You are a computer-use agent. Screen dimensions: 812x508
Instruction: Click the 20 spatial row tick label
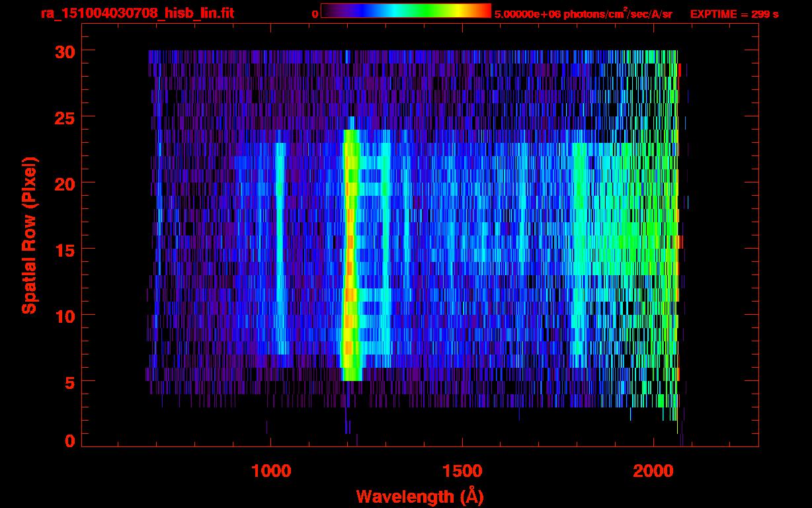coord(64,183)
